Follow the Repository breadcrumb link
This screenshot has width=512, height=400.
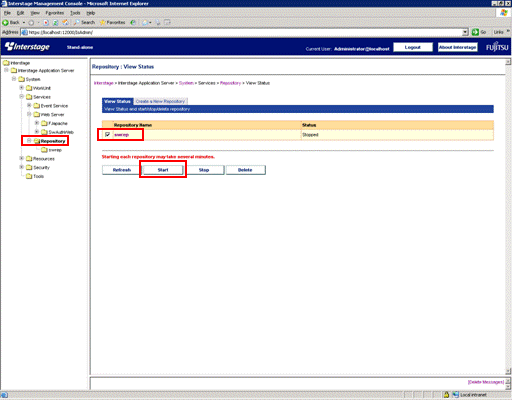[x=230, y=83]
